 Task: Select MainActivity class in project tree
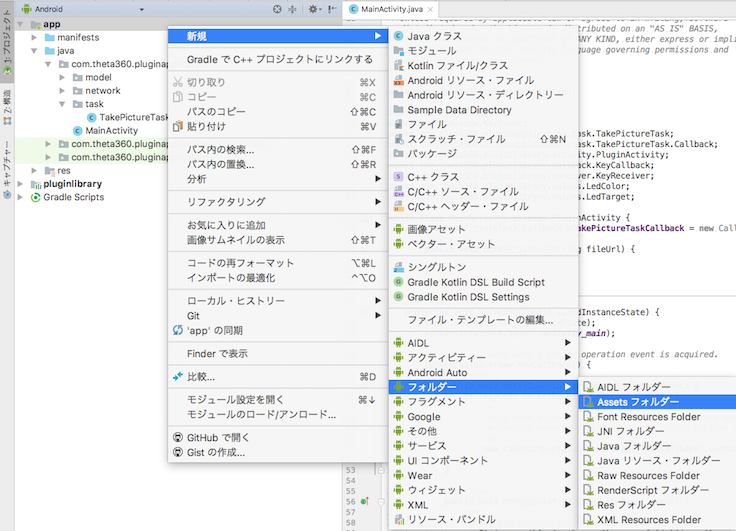pos(111,131)
